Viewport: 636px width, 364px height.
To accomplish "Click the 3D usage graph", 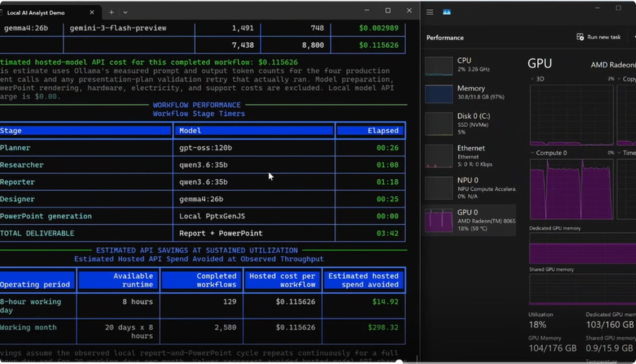I will click(x=572, y=115).
